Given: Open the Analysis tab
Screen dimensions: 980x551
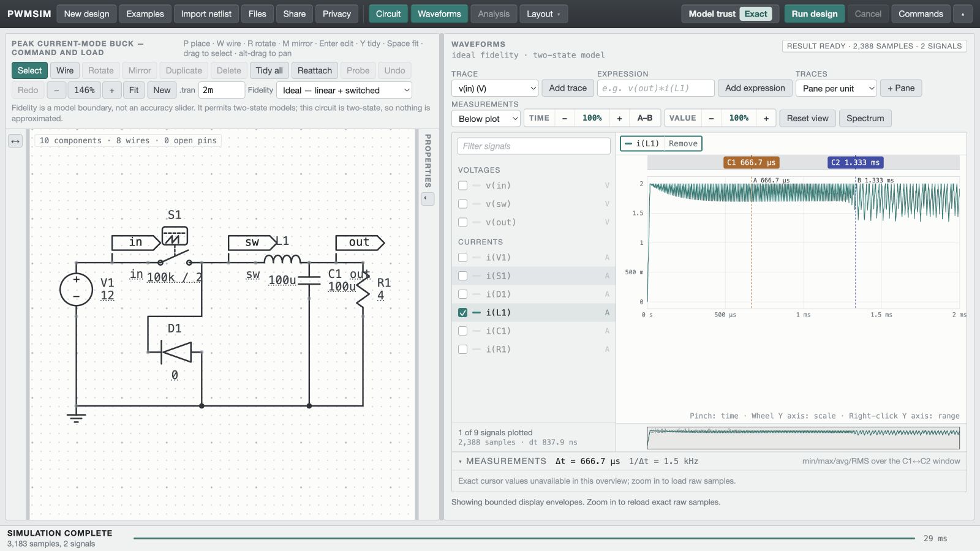Looking at the screenshot, I should (494, 14).
